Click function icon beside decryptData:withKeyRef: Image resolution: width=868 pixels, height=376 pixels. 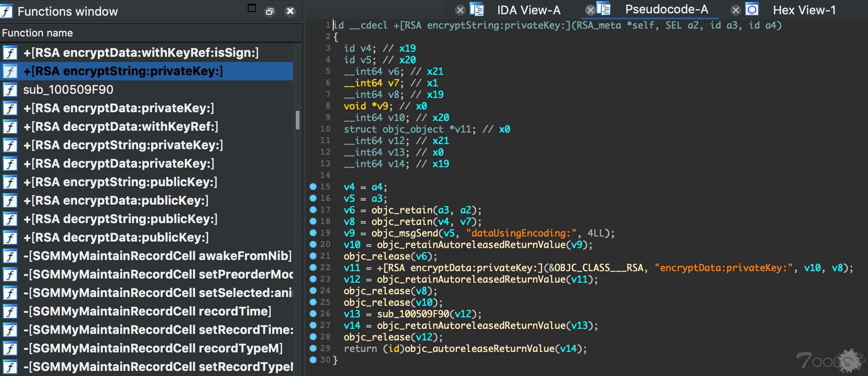coord(10,127)
